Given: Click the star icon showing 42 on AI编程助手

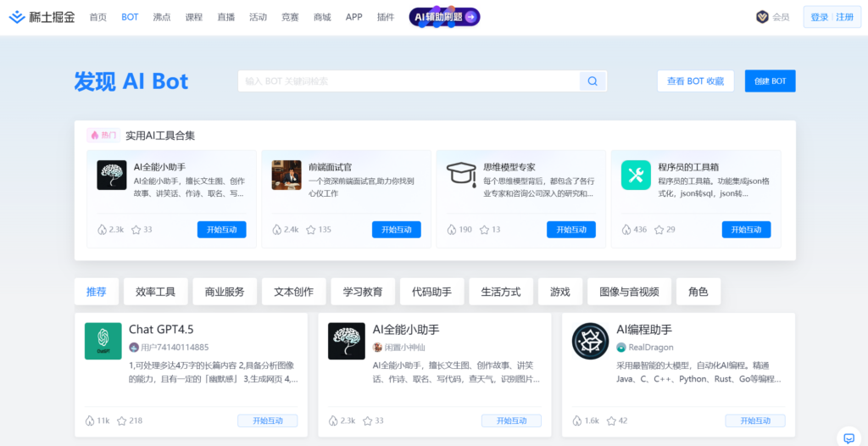Looking at the screenshot, I should pyautogui.click(x=611, y=421).
